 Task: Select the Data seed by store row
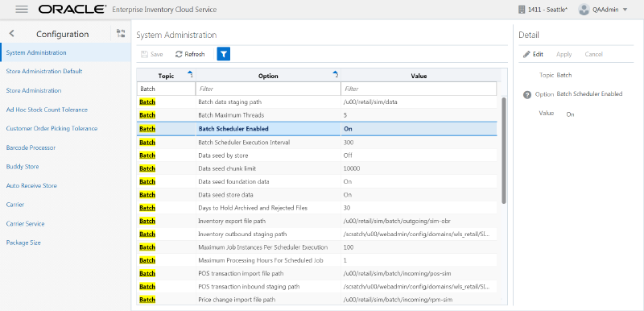(x=316, y=155)
